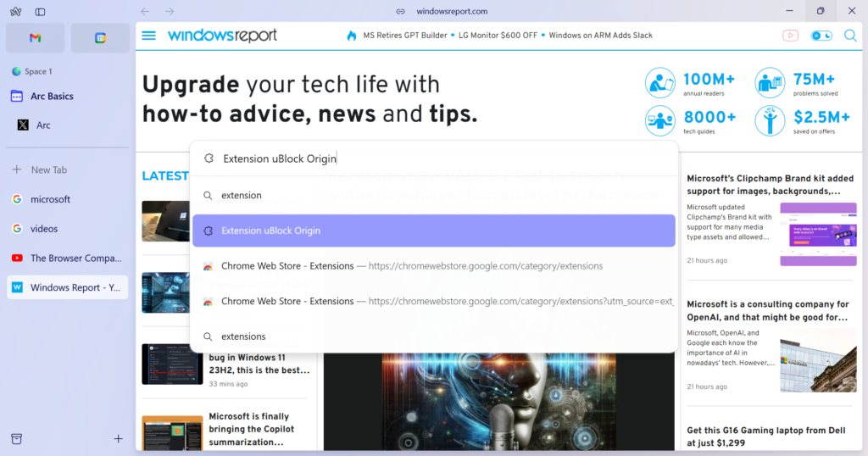This screenshot has width=868, height=456.
Task: Select the Windows Report tab
Action: tap(68, 287)
